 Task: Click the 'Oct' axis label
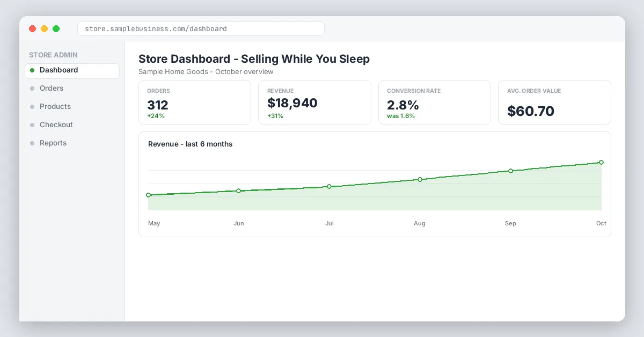(601, 223)
